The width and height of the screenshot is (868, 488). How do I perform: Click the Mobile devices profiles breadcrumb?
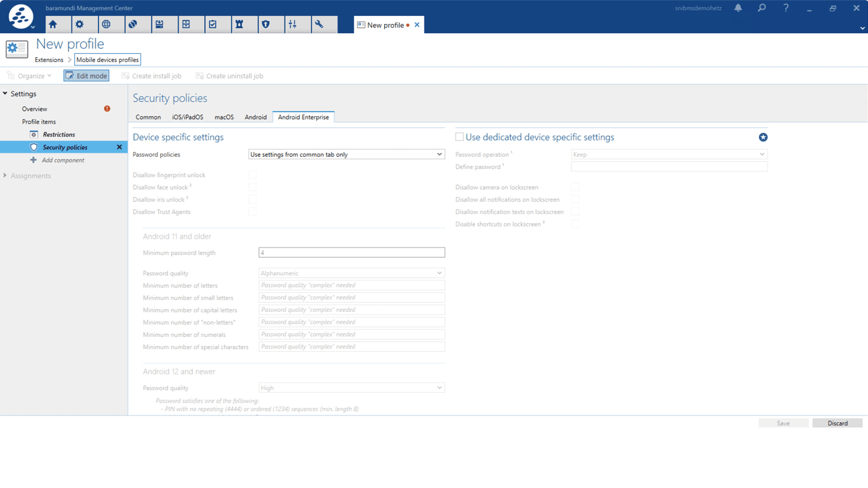pos(108,60)
